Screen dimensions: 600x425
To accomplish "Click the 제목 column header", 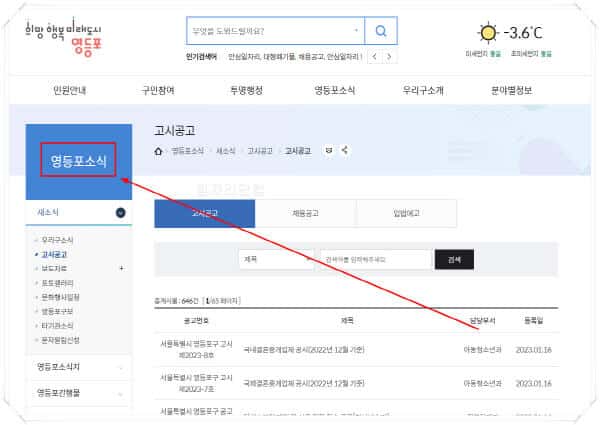I will coord(347,321).
